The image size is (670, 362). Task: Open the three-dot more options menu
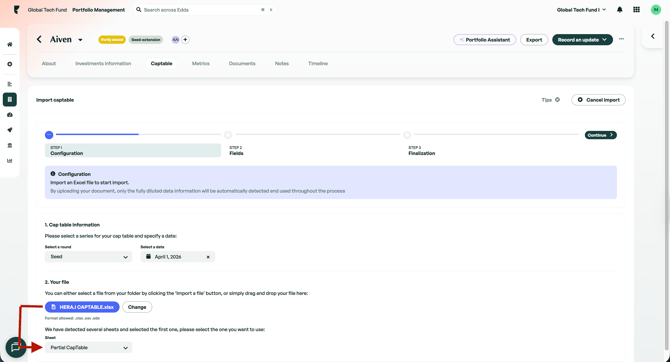tap(621, 39)
